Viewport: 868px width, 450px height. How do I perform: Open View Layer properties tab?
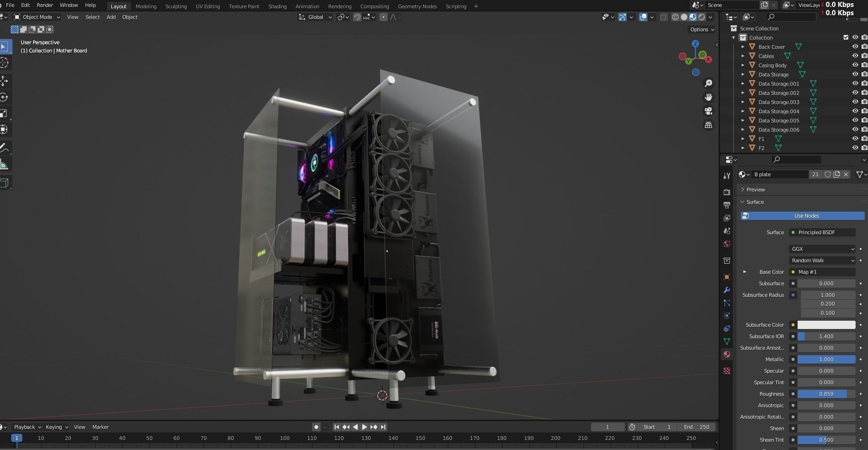coord(727,218)
